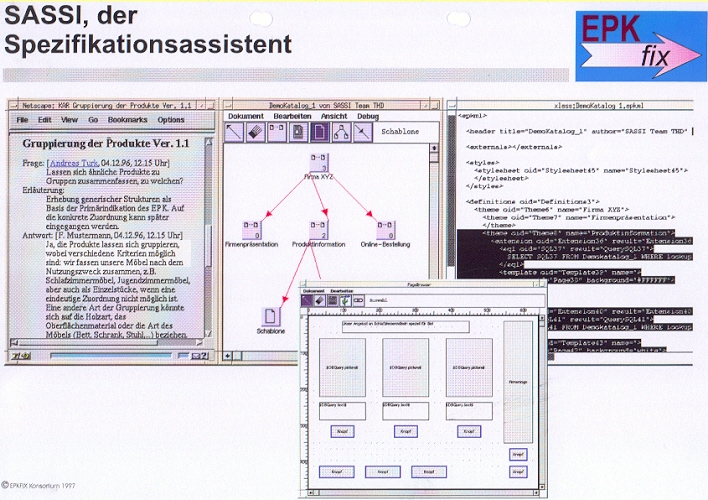
Task: Click the link tool icon in PageBrowser toolbar
Action: (359, 299)
